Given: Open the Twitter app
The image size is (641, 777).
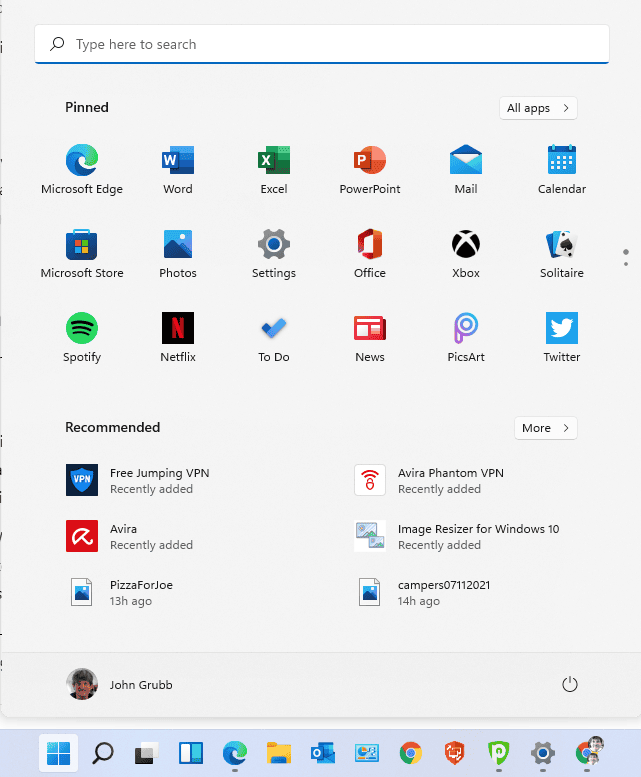Looking at the screenshot, I should [x=562, y=338].
